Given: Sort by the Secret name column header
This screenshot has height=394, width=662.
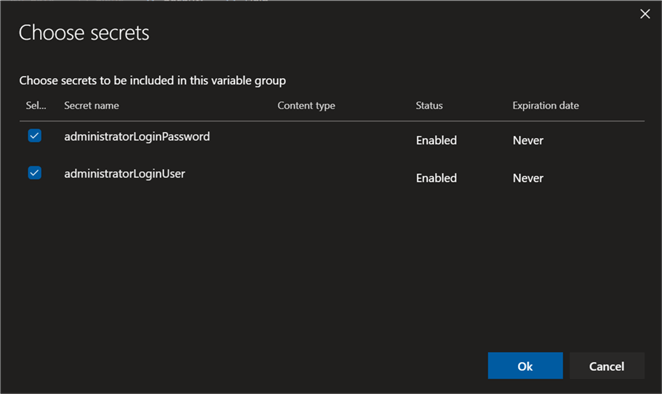Looking at the screenshot, I should pyautogui.click(x=92, y=106).
